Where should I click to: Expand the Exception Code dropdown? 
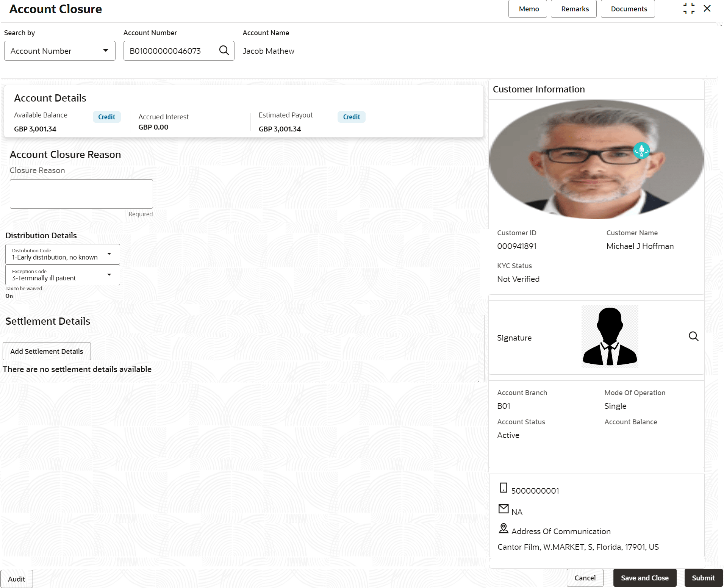(63, 275)
